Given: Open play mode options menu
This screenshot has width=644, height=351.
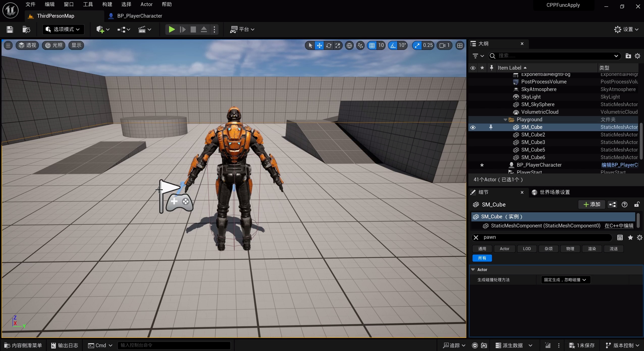Looking at the screenshot, I should 214,30.
